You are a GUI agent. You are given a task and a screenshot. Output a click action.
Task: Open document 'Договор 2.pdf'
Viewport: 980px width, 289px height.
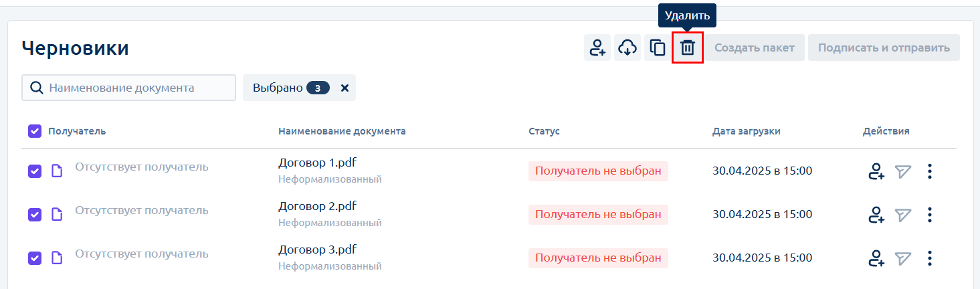coord(318,206)
